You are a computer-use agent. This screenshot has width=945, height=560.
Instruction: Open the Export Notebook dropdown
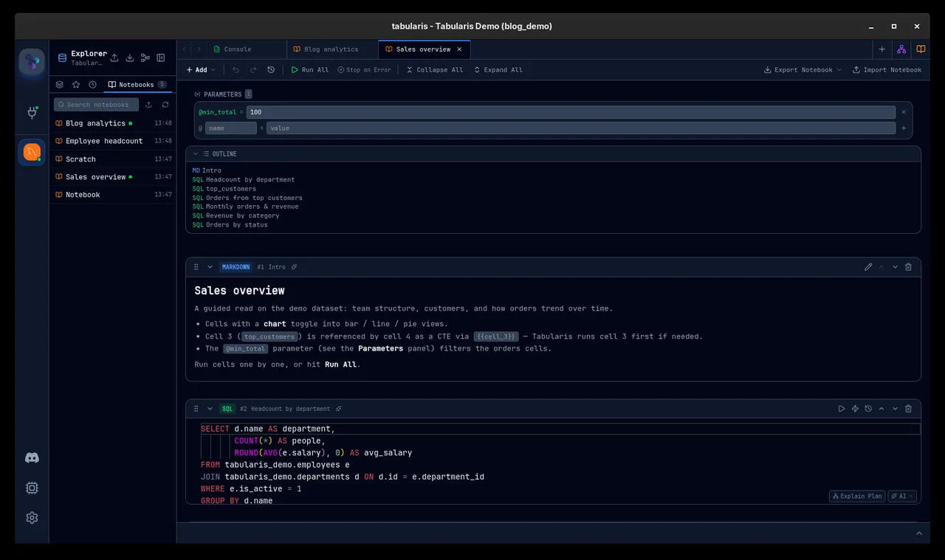click(803, 70)
